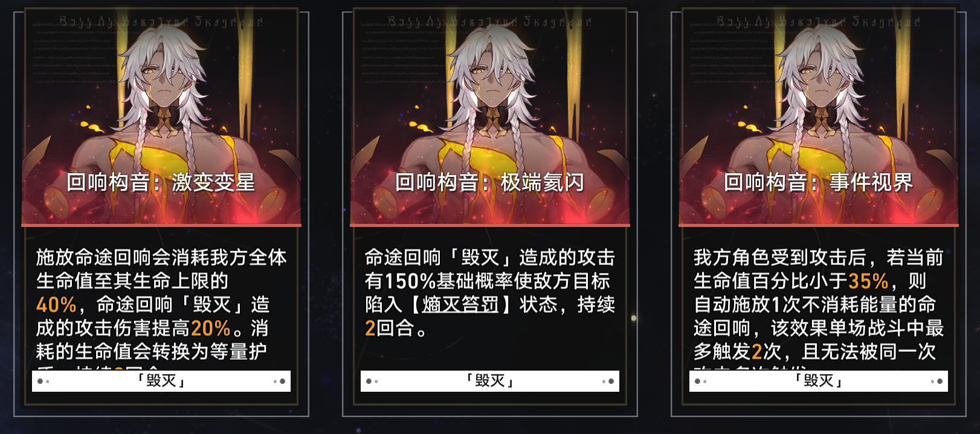This screenshot has width=980, height=434.
Task: Click the 极端氦闪 title text
Action: coord(542,182)
